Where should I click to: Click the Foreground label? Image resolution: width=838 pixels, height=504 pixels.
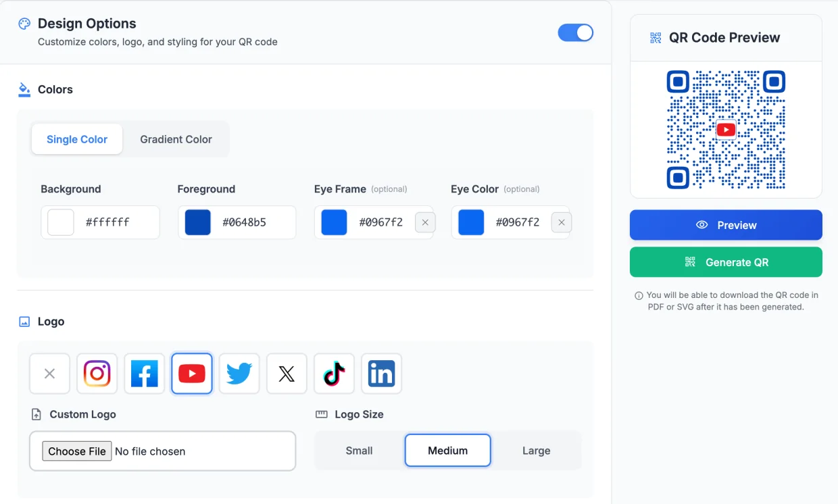pyautogui.click(x=206, y=189)
